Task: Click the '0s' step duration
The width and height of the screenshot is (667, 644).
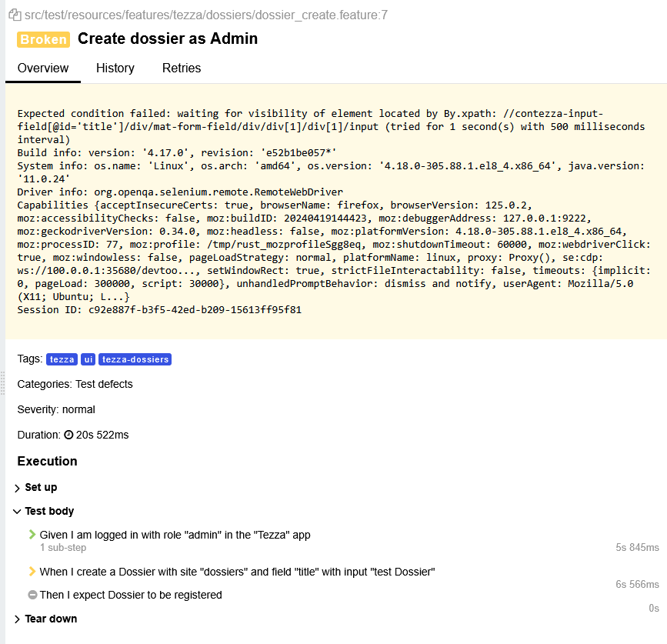Action: click(654, 609)
